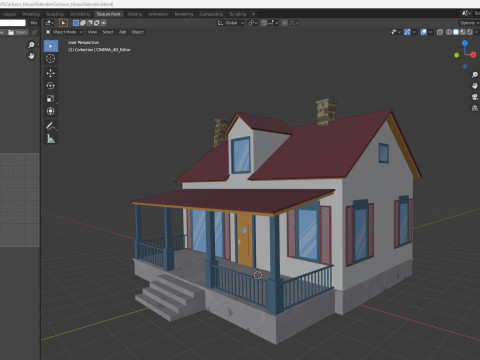The width and height of the screenshot is (480, 360).
Task: Select the Move tool
Action: (x=51, y=73)
